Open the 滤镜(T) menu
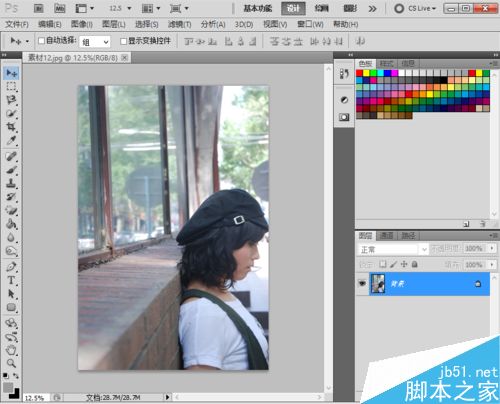 [180, 24]
